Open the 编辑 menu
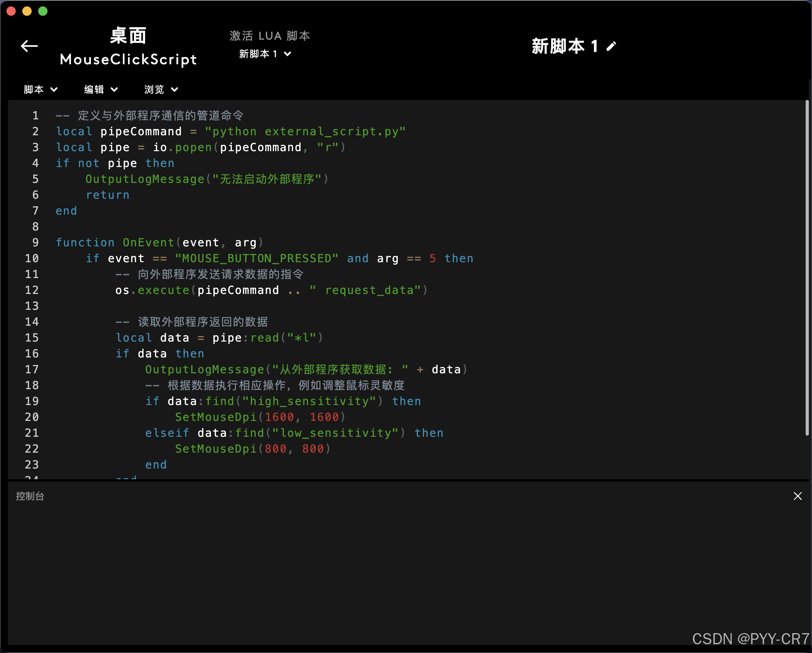This screenshot has width=812, height=653. [x=94, y=90]
